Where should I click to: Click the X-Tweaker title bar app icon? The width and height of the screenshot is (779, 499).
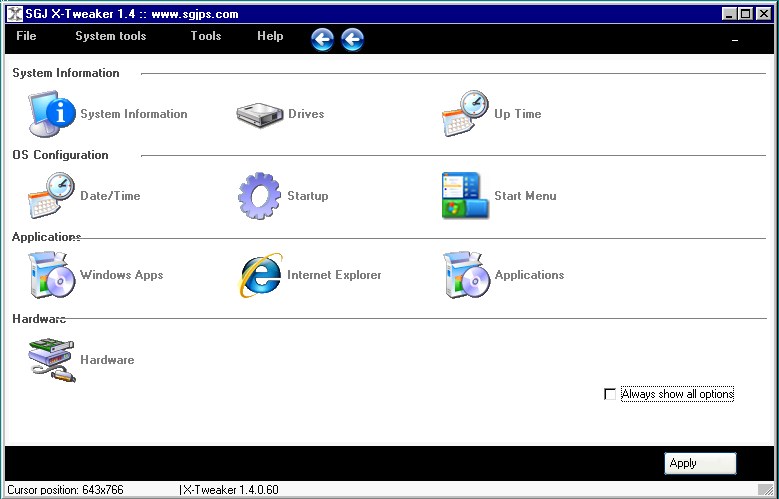click(x=15, y=13)
